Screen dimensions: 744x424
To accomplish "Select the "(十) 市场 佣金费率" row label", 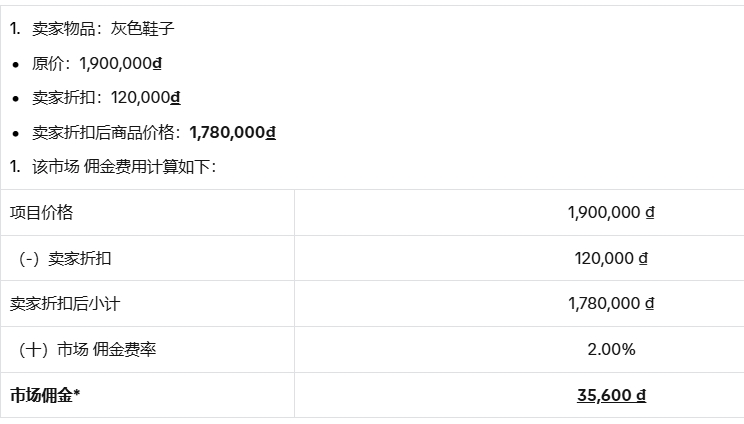I will click(x=87, y=349).
